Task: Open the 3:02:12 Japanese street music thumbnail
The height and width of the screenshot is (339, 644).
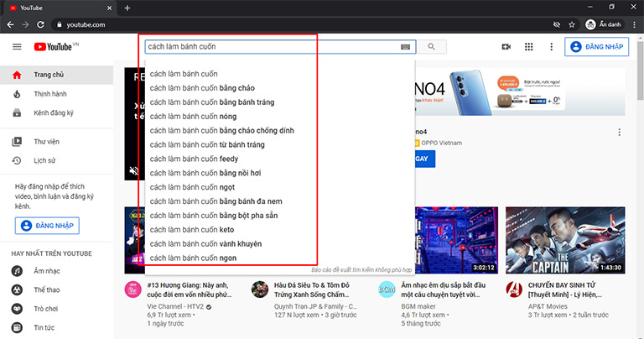Action: (x=456, y=240)
